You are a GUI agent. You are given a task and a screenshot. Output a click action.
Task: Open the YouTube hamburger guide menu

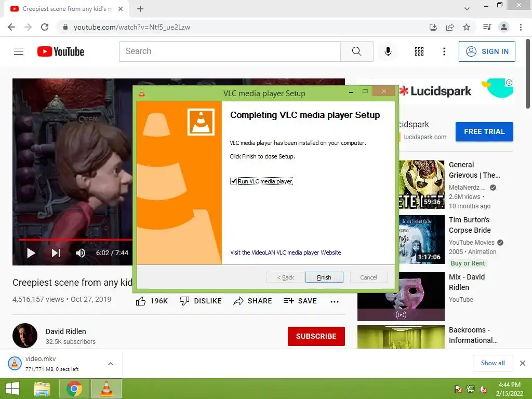(19, 51)
